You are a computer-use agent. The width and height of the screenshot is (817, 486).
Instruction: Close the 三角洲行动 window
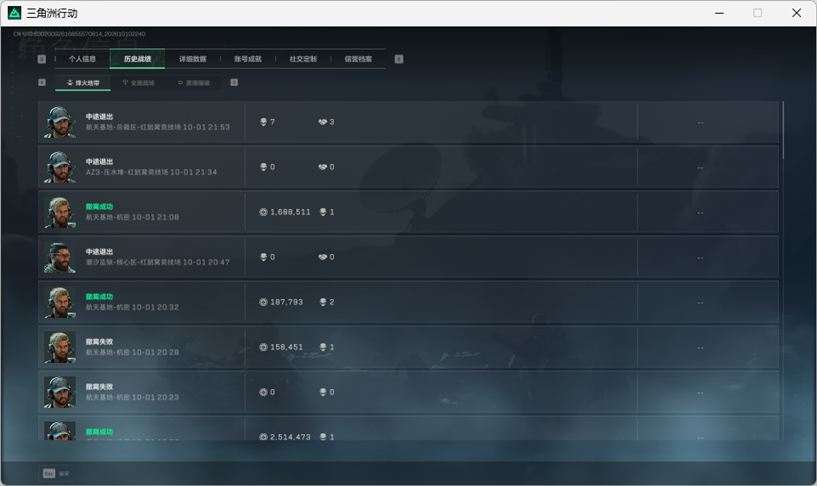click(x=797, y=13)
